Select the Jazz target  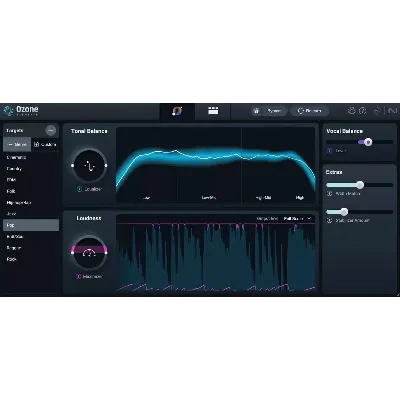31,214
